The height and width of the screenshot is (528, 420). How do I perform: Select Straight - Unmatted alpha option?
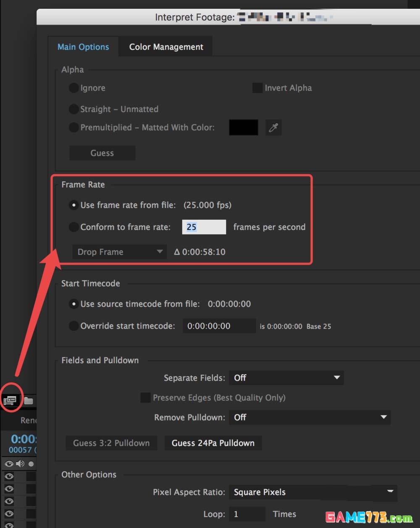tap(73, 109)
